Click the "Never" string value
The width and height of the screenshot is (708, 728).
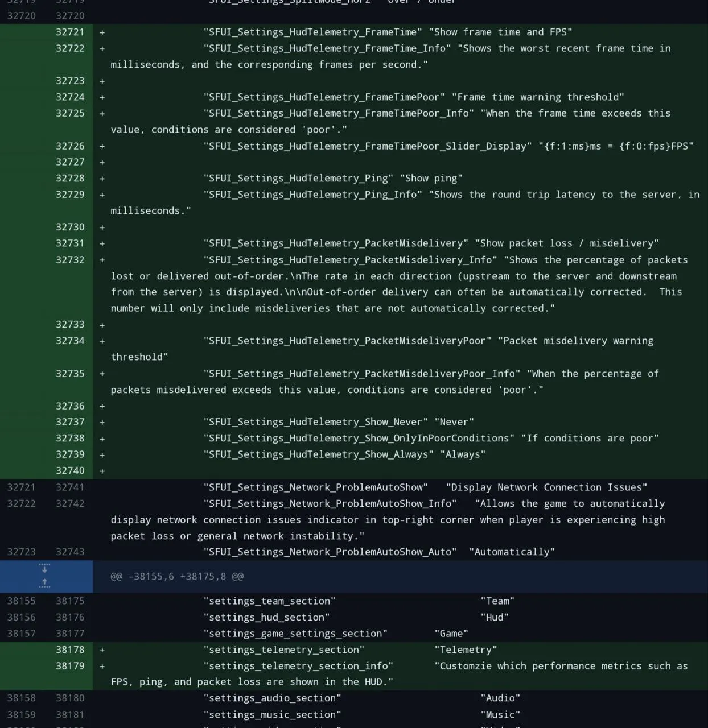click(x=454, y=422)
